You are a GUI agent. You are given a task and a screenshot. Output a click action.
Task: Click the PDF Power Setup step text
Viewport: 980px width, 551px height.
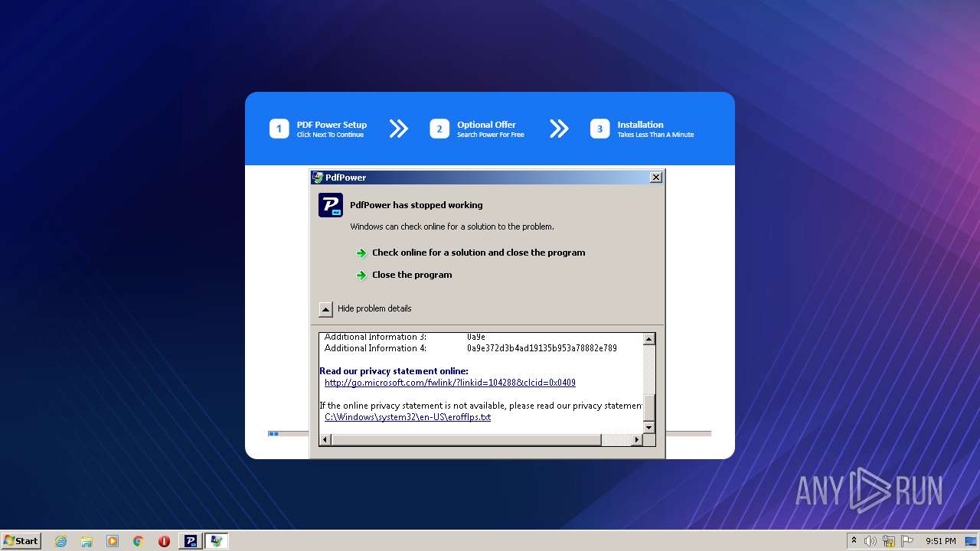pos(332,129)
